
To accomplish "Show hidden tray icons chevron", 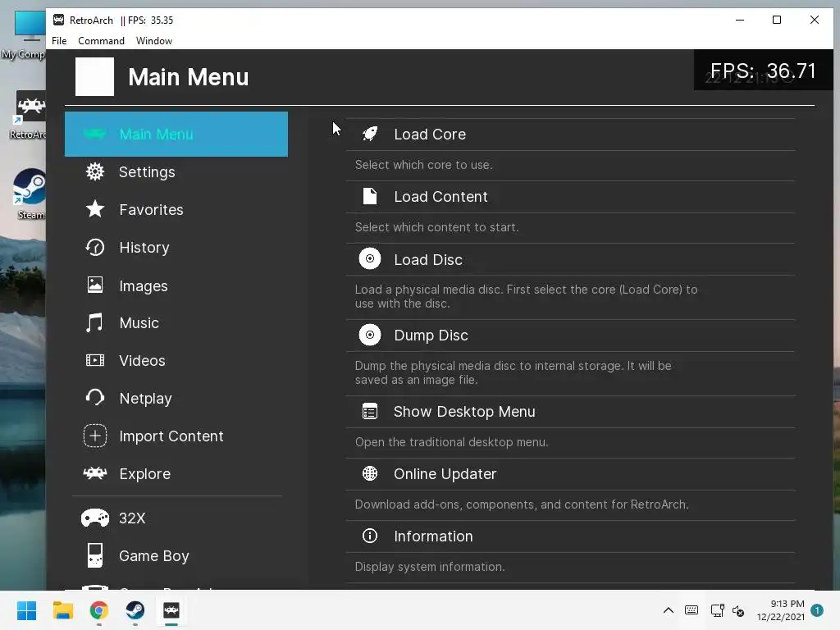I will click(x=669, y=610).
